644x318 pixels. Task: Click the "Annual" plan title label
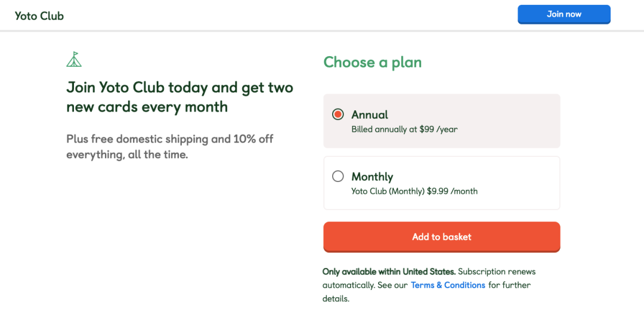370,115
